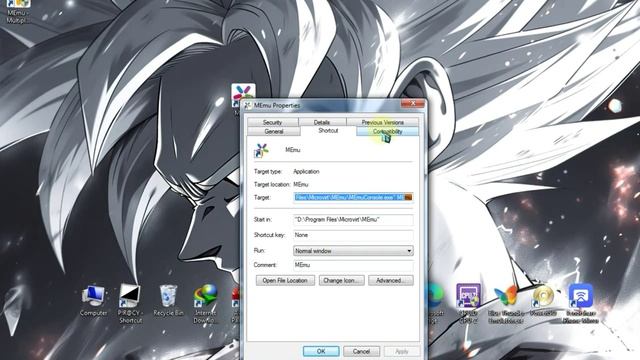Switch to the General tab
This screenshot has height=360, width=640.
click(x=274, y=131)
